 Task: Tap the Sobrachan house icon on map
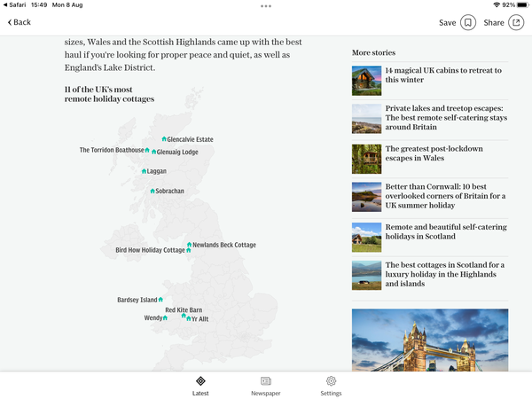pyautogui.click(x=153, y=191)
